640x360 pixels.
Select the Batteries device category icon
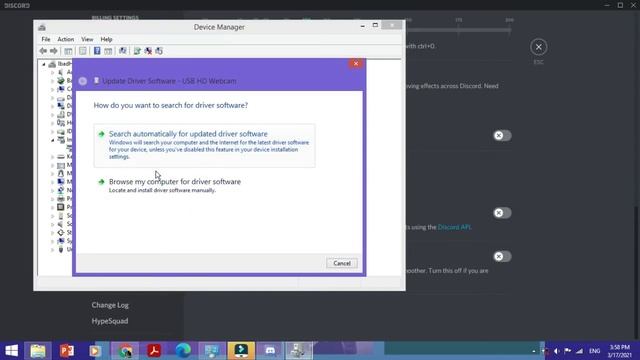point(61,80)
